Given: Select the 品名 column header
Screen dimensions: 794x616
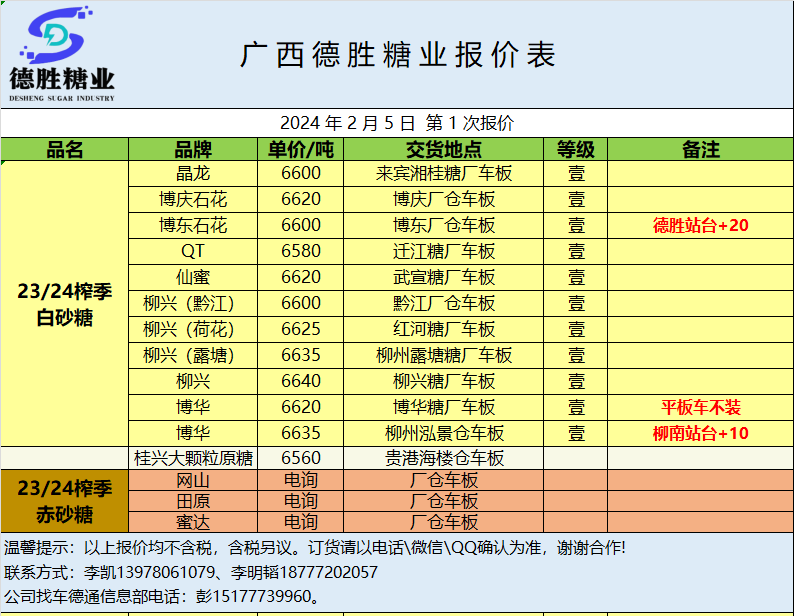Looking at the screenshot, I should click(65, 150).
